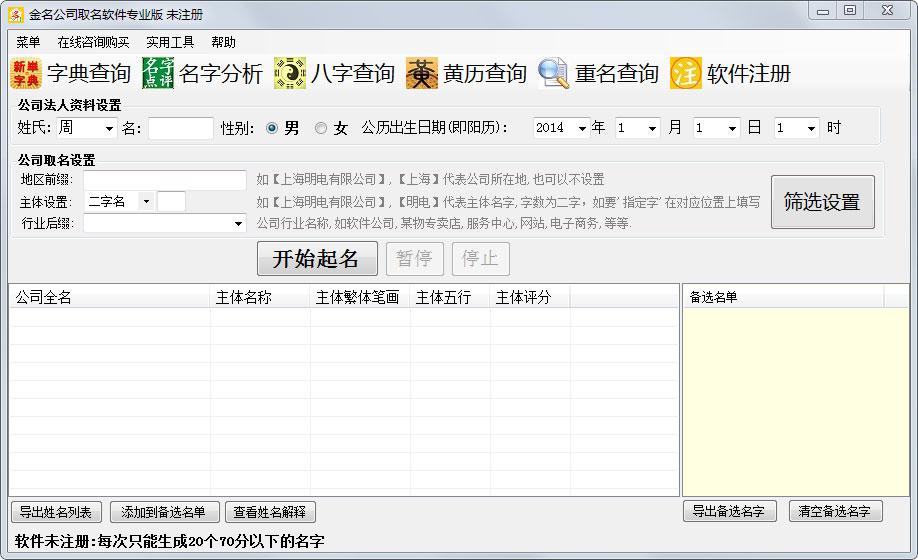Click the 主体评分 column header
The image size is (918, 560).
coord(530,297)
